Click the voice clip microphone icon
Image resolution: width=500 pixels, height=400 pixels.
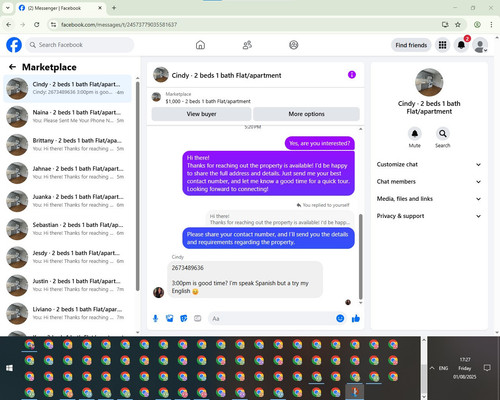(155, 319)
